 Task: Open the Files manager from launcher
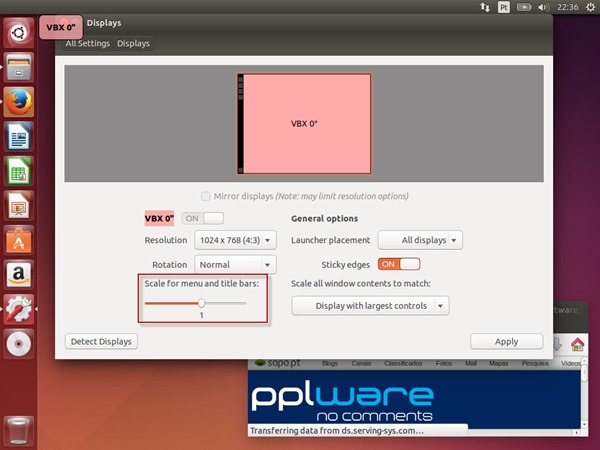pos(18,67)
